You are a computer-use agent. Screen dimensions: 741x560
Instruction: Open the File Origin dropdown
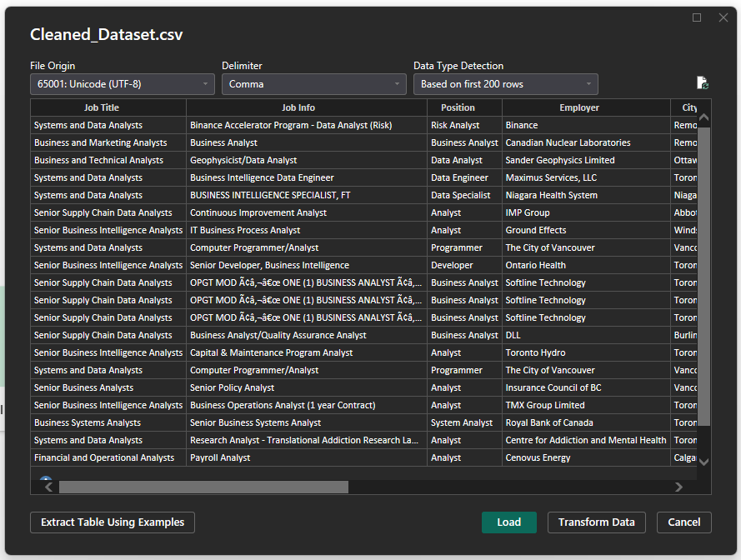pyautogui.click(x=123, y=84)
